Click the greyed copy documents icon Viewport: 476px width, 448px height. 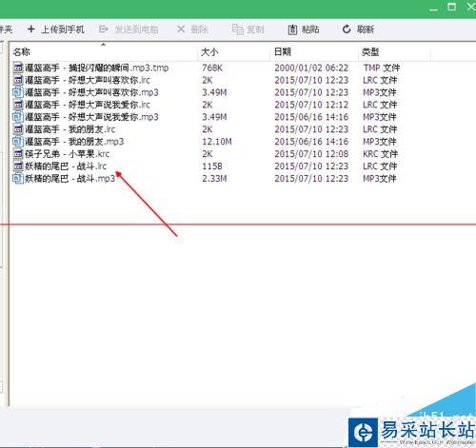(x=238, y=29)
